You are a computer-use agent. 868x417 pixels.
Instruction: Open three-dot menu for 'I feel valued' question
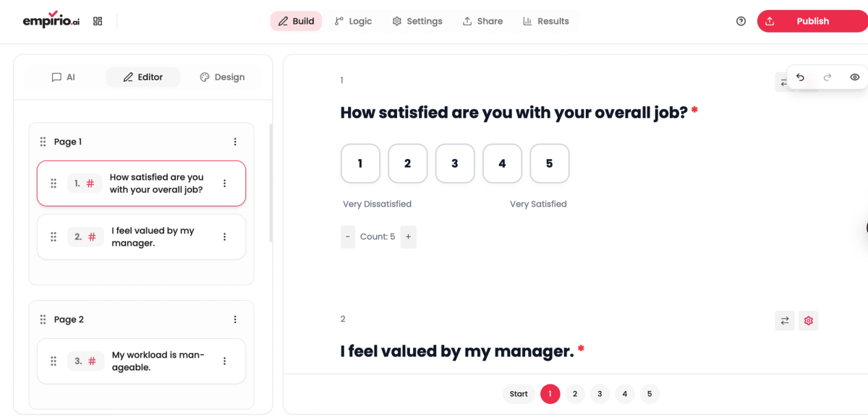click(224, 237)
